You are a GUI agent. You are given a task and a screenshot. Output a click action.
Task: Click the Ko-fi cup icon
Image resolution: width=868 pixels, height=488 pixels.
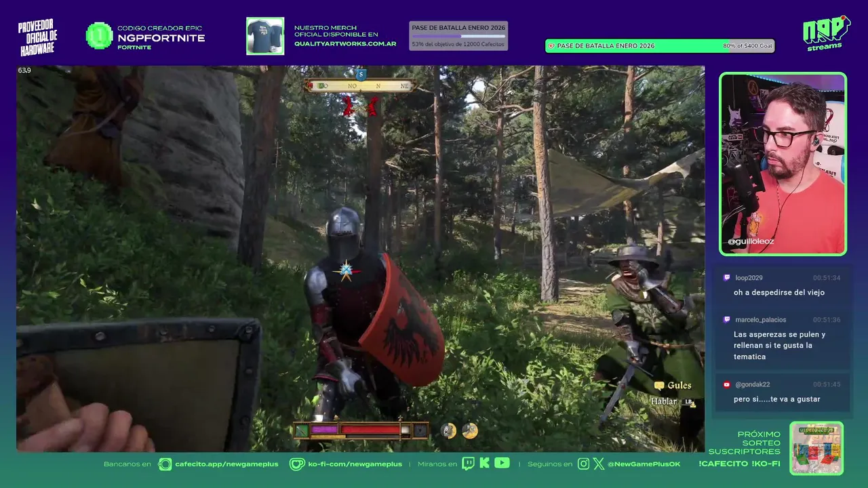pos(296,464)
